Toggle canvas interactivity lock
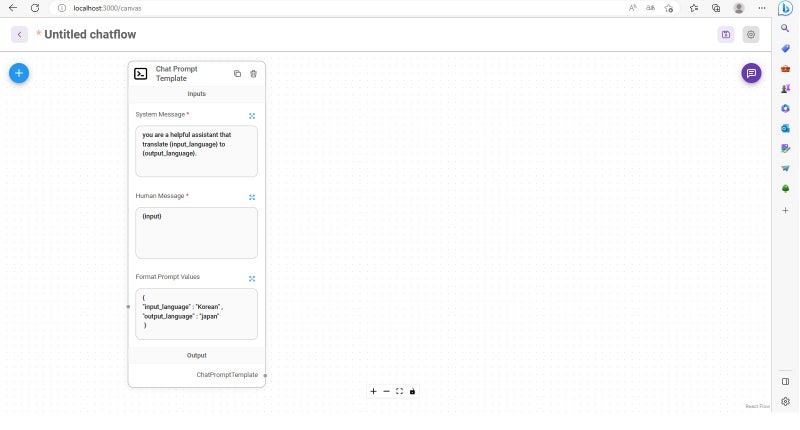Screen dimensions: 800x430 click(412, 391)
